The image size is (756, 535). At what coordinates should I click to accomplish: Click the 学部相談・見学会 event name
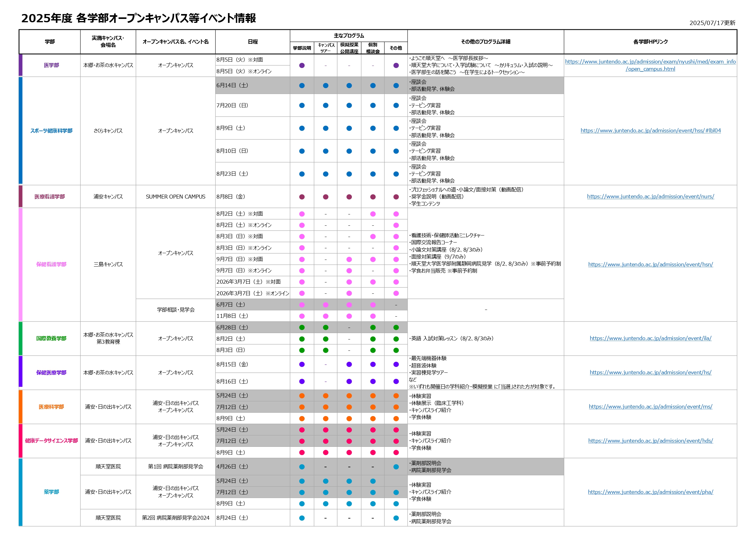pyautogui.click(x=176, y=310)
